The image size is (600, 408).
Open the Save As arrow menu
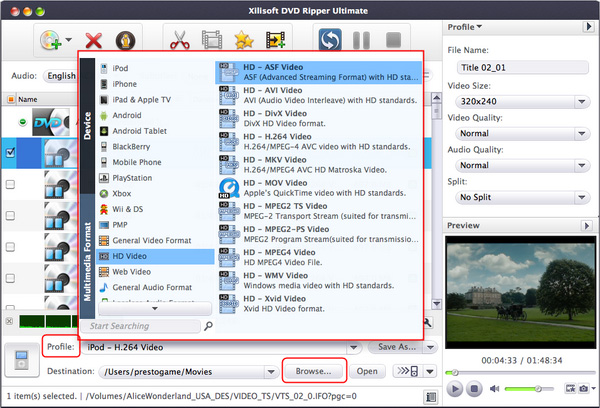point(431,347)
